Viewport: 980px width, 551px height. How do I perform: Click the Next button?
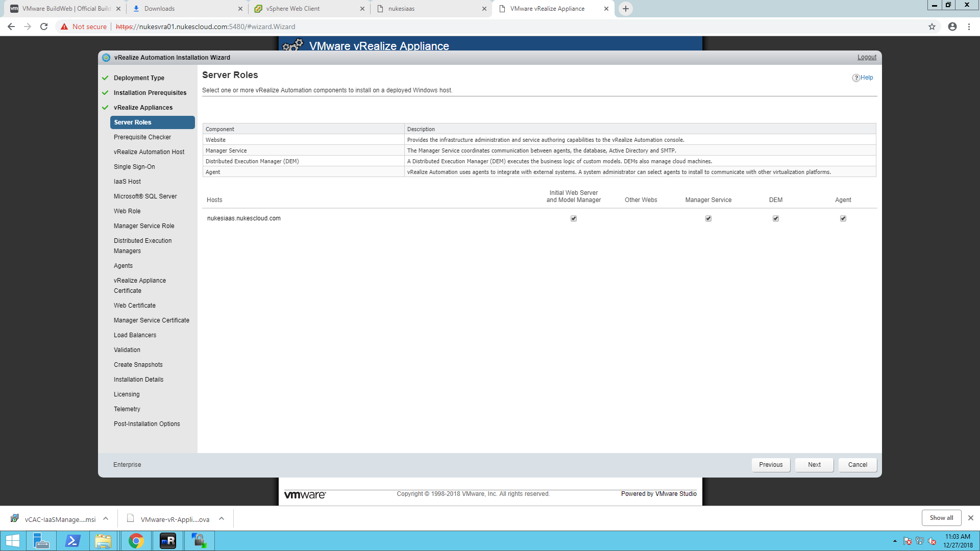(814, 465)
